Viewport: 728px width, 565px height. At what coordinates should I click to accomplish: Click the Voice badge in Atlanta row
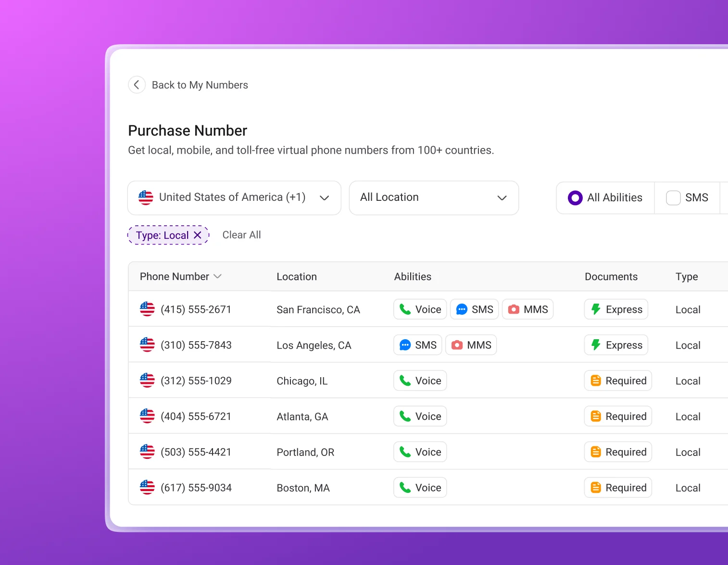(420, 416)
